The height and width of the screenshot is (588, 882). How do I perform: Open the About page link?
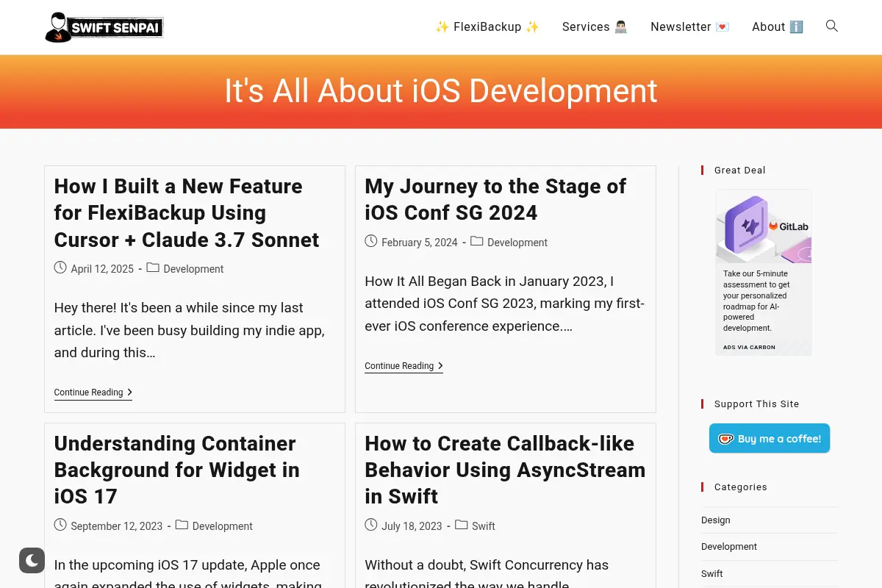coord(778,27)
